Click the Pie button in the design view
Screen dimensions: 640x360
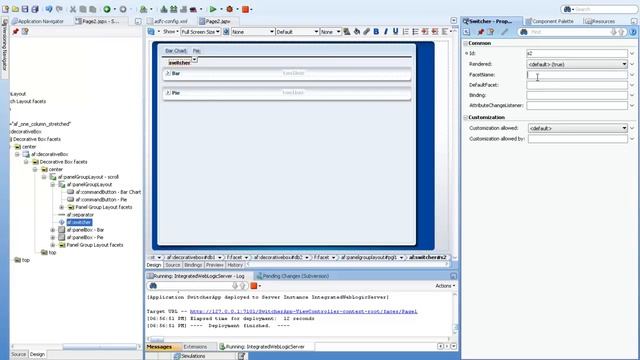click(x=196, y=51)
